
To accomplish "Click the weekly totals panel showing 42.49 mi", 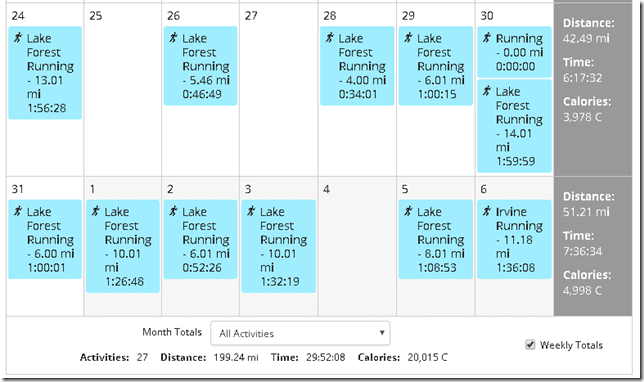I will (593, 90).
